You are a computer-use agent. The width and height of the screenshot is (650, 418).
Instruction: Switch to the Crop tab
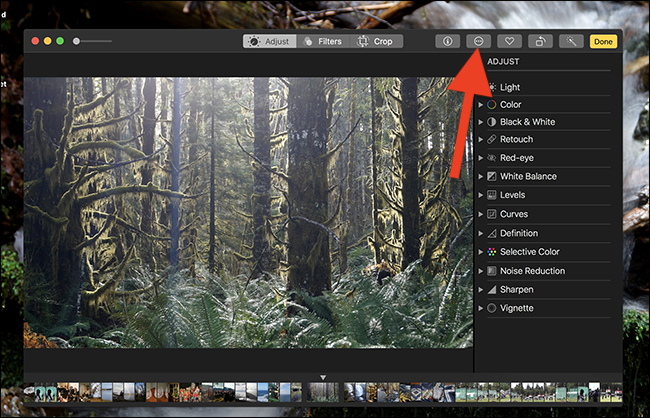(376, 41)
